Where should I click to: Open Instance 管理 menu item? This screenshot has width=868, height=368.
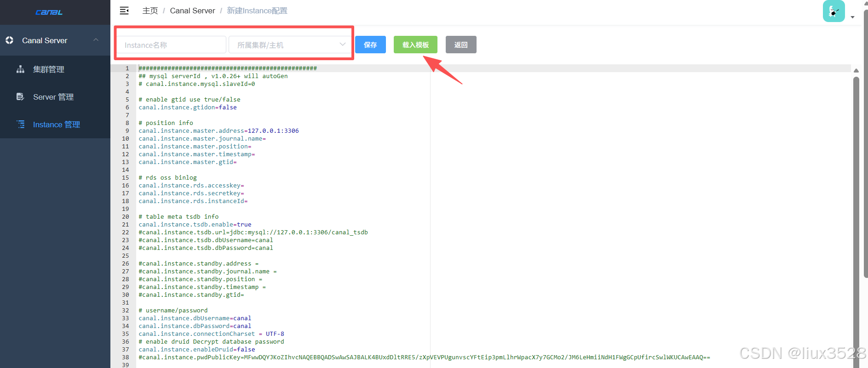[55, 125]
